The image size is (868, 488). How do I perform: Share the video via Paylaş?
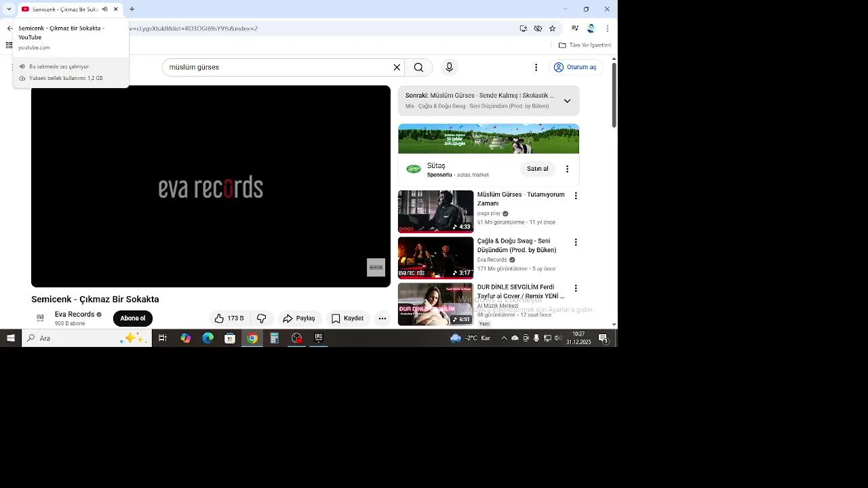click(x=299, y=319)
